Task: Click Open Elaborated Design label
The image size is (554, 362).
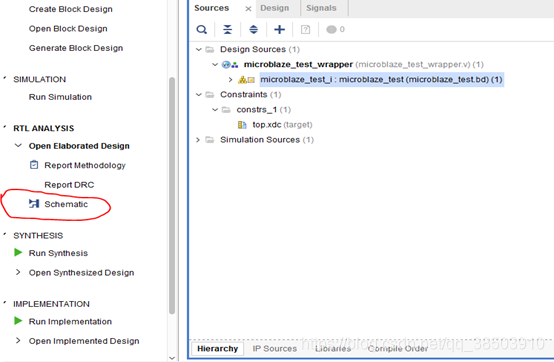Action: (79, 146)
